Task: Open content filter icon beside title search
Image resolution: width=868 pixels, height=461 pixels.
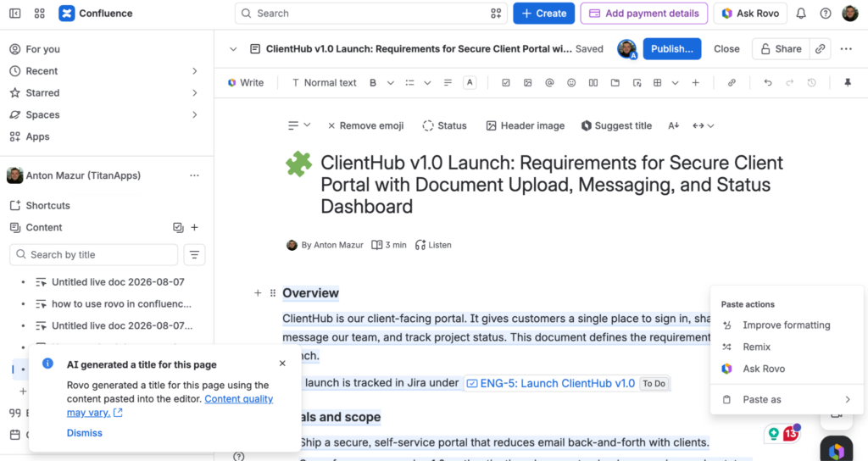Action: click(x=194, y=254)
